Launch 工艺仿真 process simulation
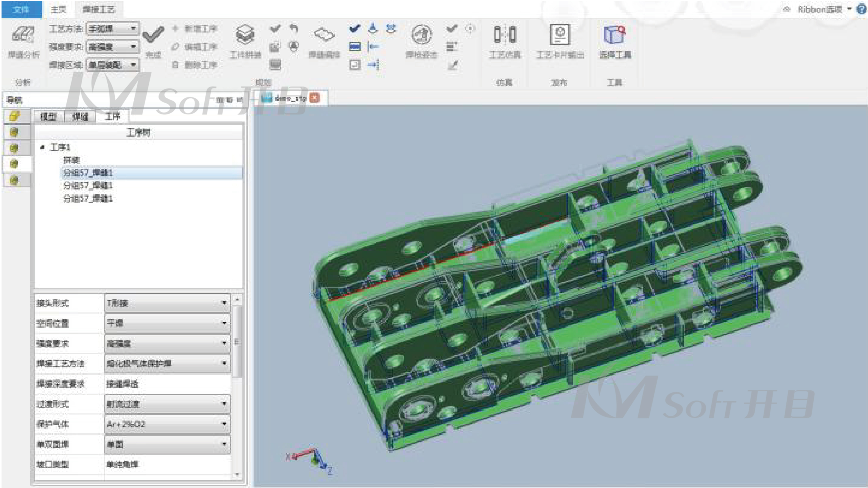Image resolution: width=868 pixels, height=488 pixels. coord(505,41)
